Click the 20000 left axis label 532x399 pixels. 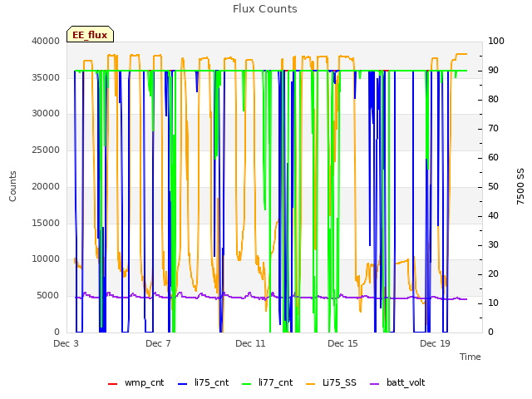[46, 186]
